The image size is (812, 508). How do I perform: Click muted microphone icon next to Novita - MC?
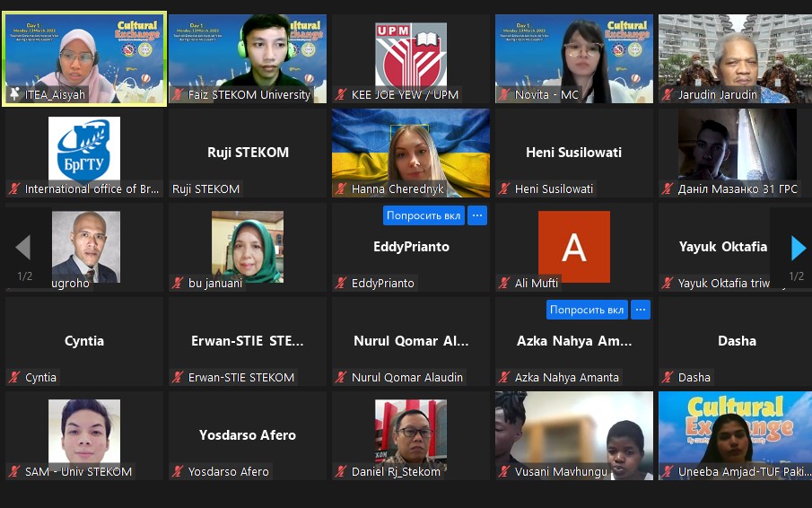coord(504,94)
